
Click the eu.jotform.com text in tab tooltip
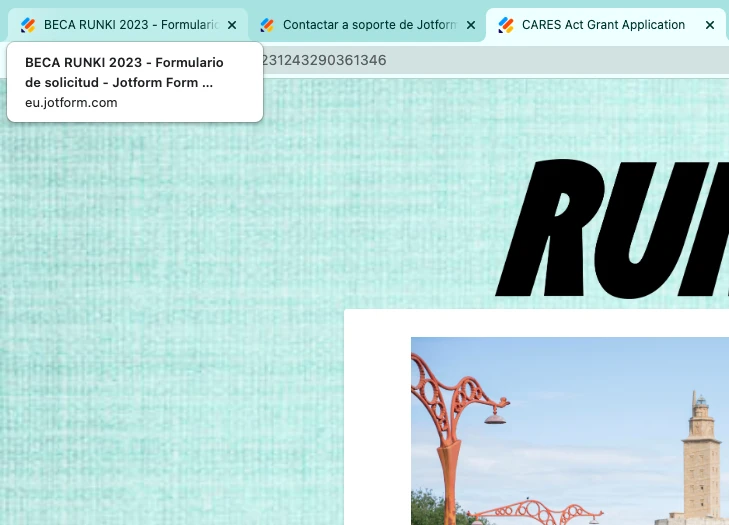[71, 103]
